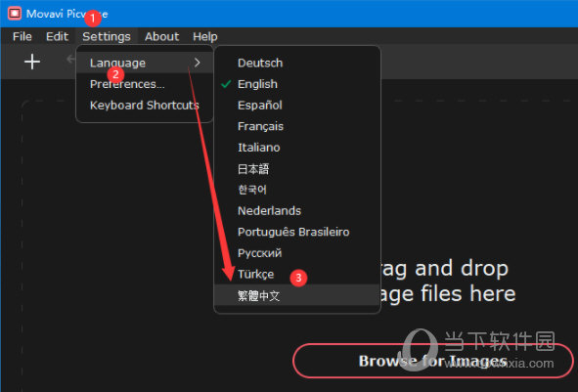Open Keyboard Shortcuts entry
This screenshot has width=578, height=392.
[145, 105]
